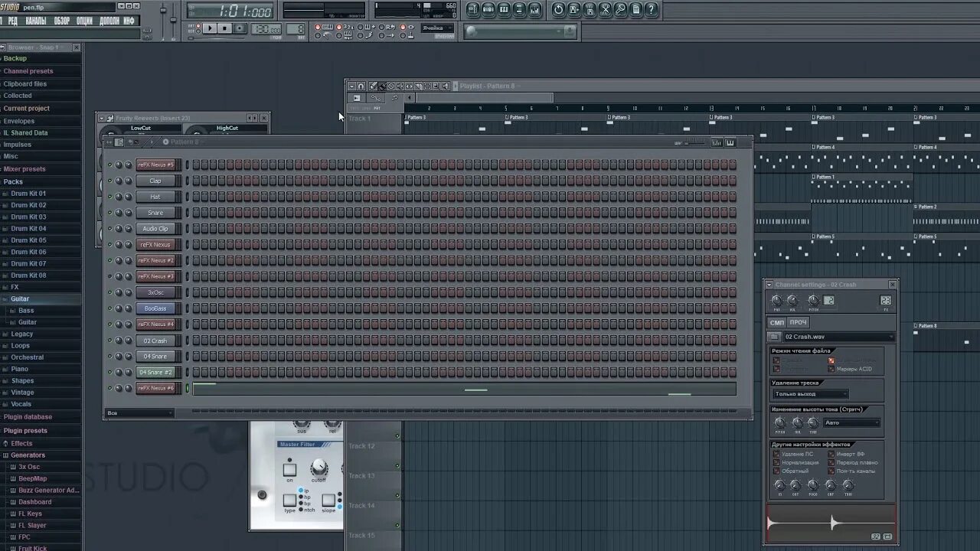980x551 pixels.
Task: Open the keyboard editor in the step sequencer
Action: click(x=730, y=143)
